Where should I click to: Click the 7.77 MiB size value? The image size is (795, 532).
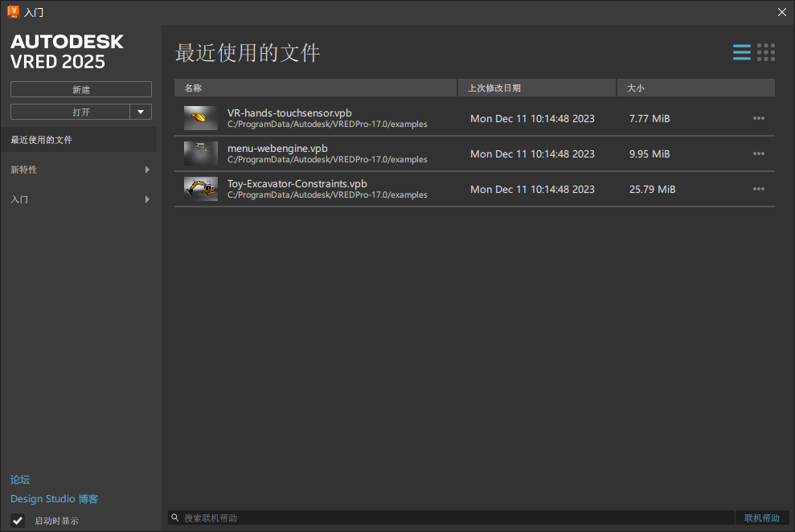[650, 119]
